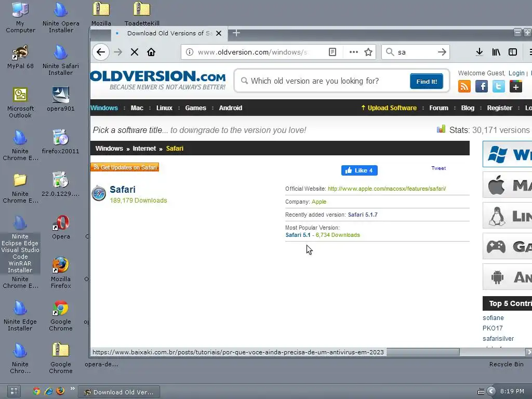Click the Windows breadcrumb link
Screen dimensions: 532x399
(x=109, y=148)
